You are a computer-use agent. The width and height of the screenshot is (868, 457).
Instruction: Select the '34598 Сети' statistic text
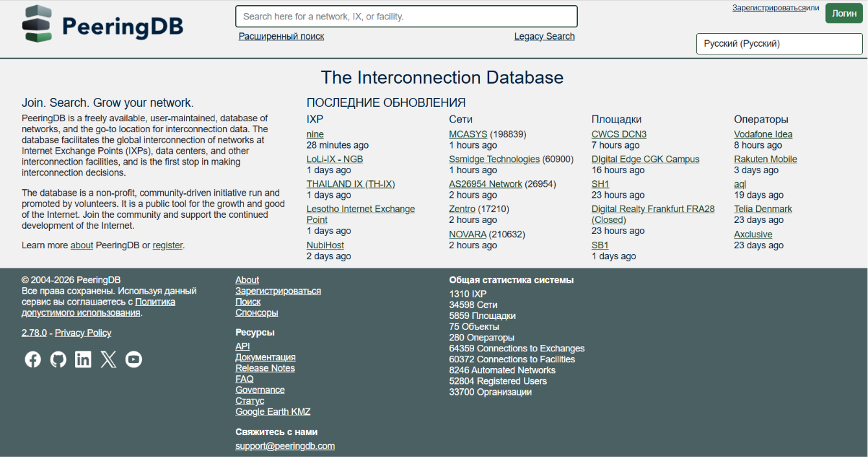(x=473, y=305)
